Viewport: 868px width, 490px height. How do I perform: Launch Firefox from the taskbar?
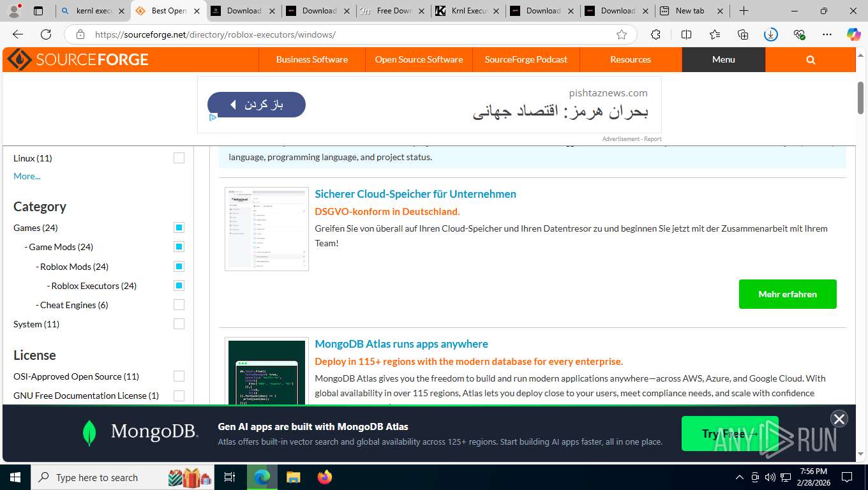pyautogui.click(x=325, y=477)
